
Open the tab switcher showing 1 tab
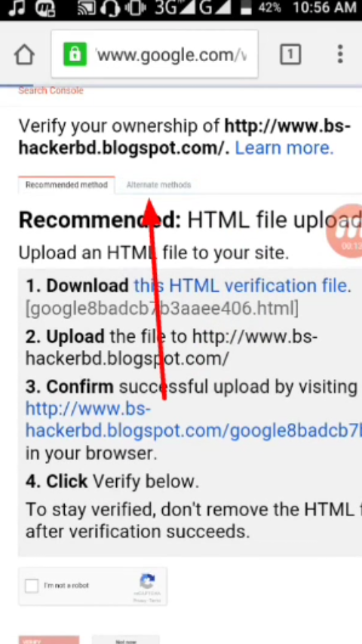click(x=290, y=54)
